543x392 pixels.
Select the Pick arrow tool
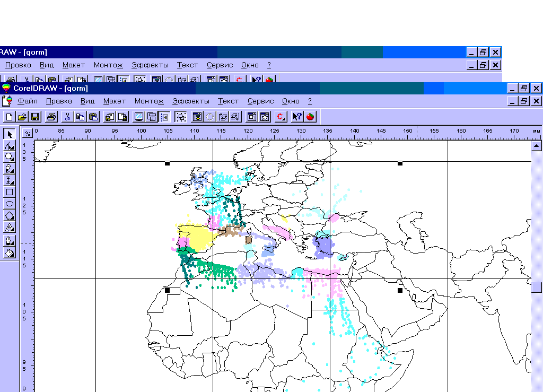point(10,134)
